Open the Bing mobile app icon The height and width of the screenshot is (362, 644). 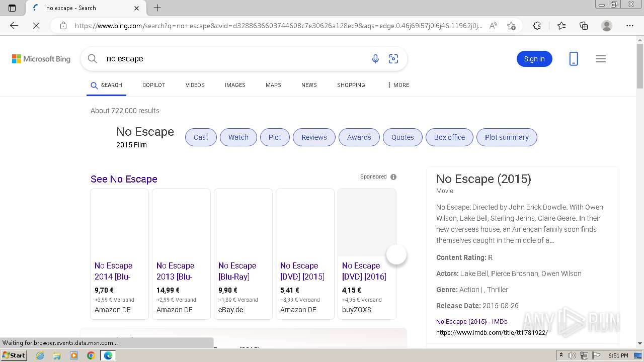click(x=574, y=59)
